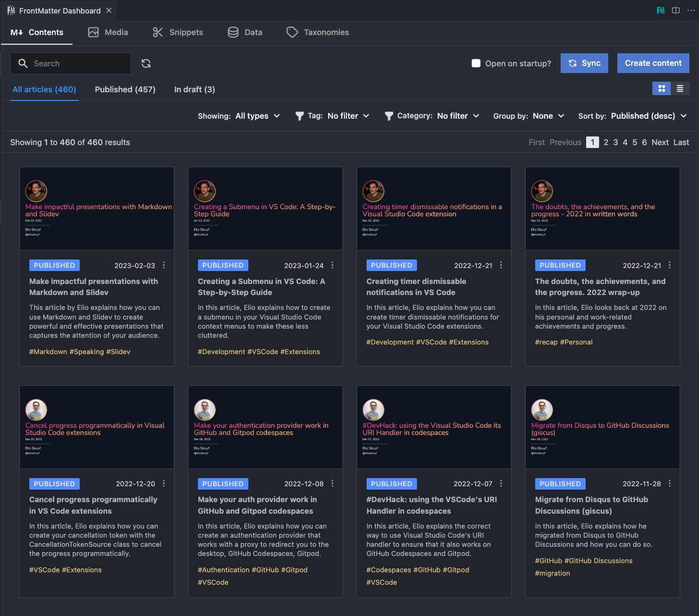Image resolution: width=699 pixels, height=616 pixels.
Task: Switch to the Taxonomies tab
Action: 318,33
